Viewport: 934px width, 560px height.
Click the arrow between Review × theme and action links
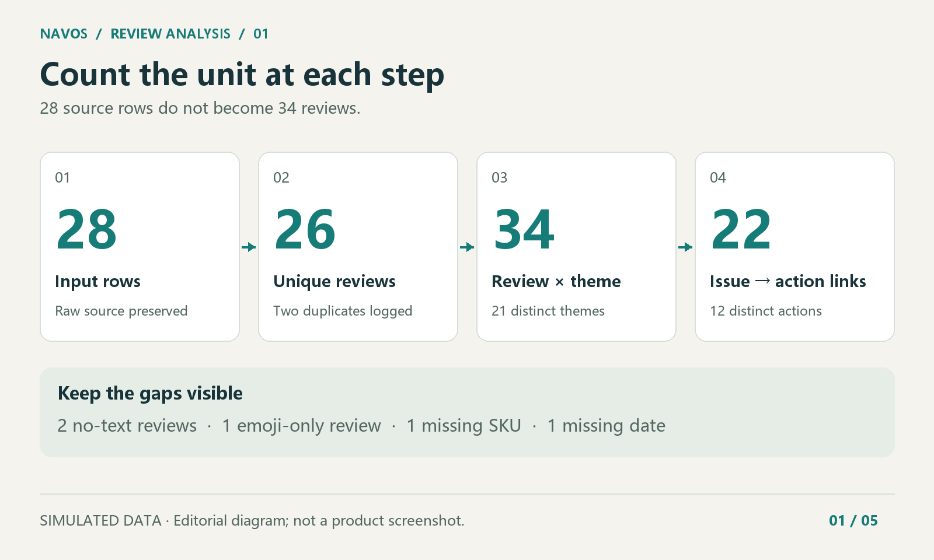[685, 247]
